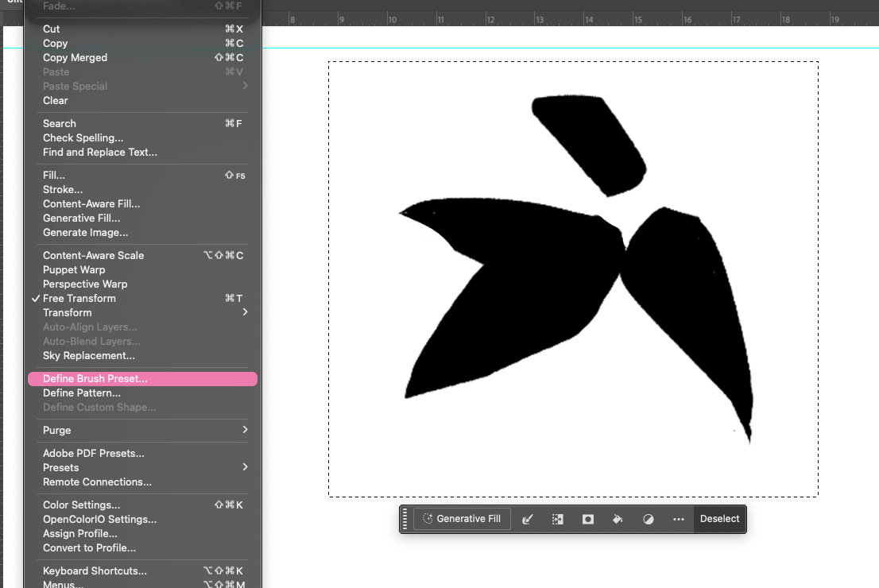
Task: Select Cut from the Edit menu
Action: coord(142,29)
